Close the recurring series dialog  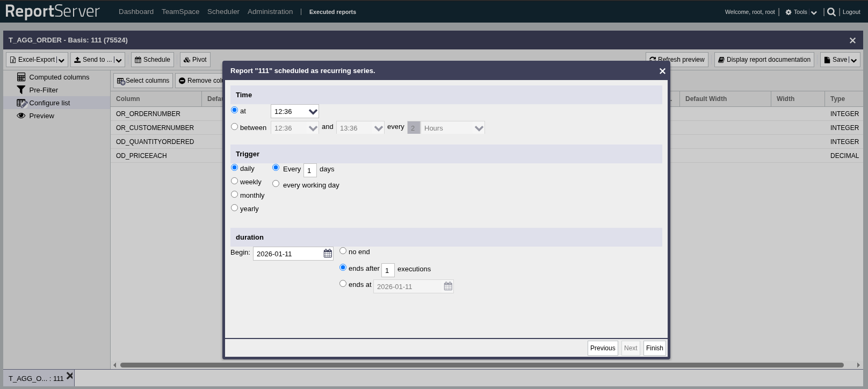point(662,71)
